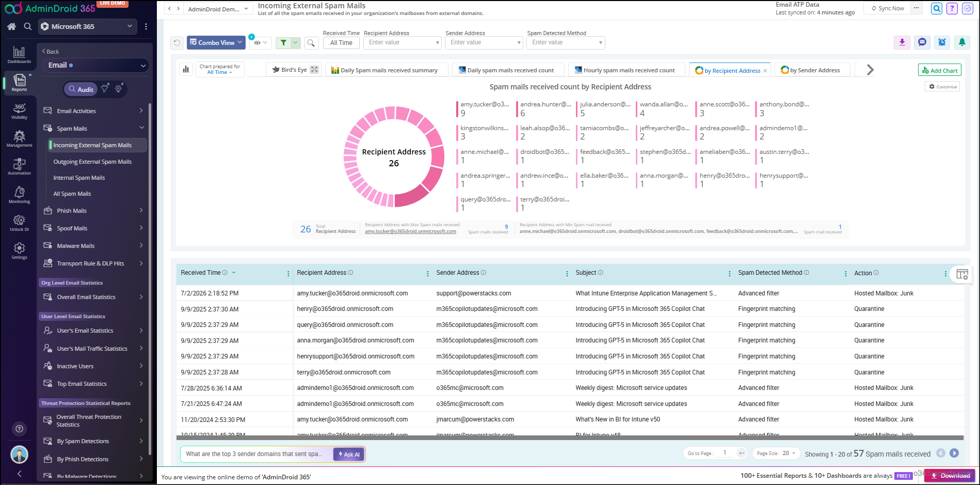Click the home icon in header

11,26
